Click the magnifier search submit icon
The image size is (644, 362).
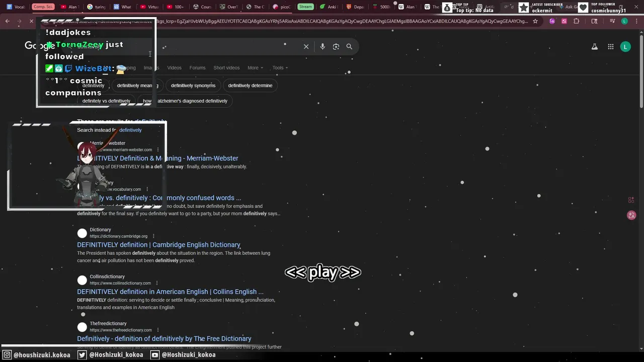tap(349, 47)
